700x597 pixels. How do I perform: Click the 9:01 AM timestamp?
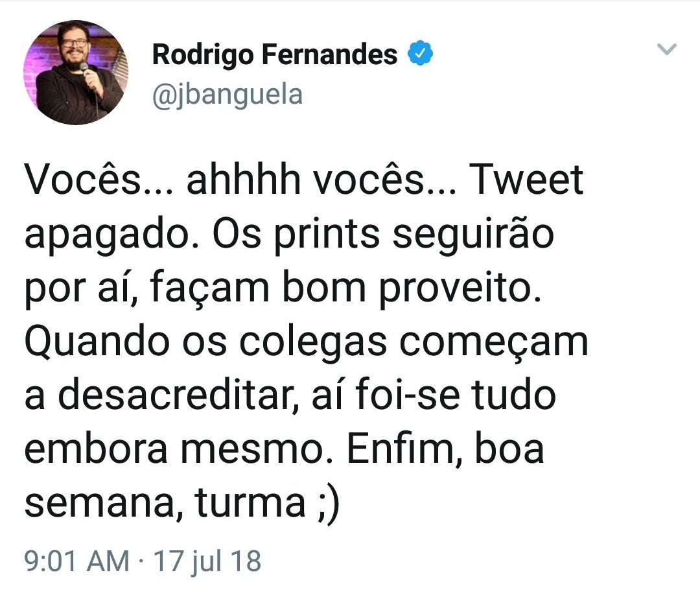(x=76, y=561)
